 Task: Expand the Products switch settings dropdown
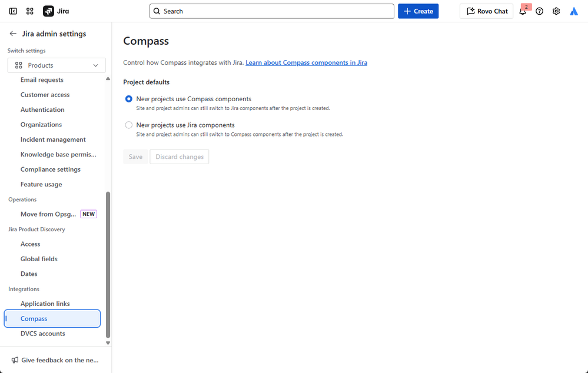(57, 65)
